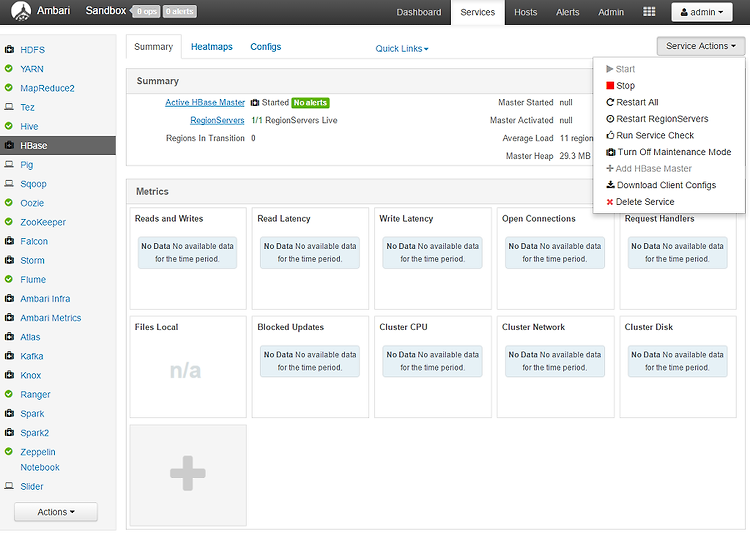This screenshot has height=533, width=750.
Task: Click the Hive green status icon
Action: click(x=9, y=126)
